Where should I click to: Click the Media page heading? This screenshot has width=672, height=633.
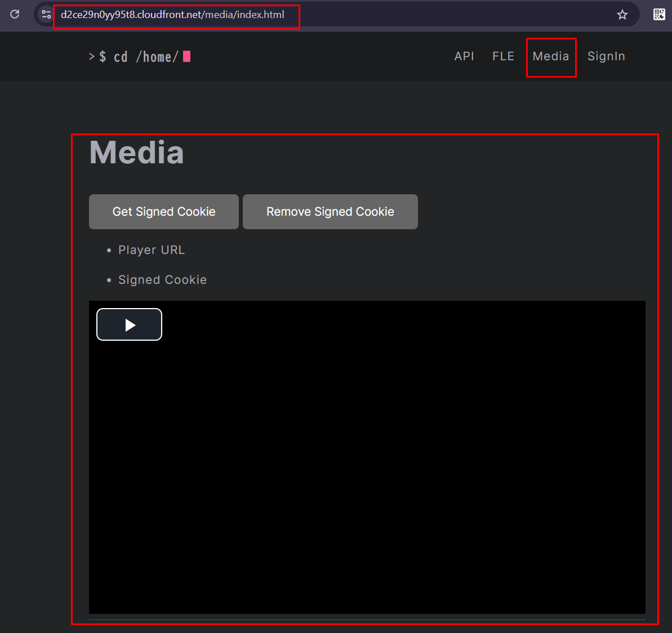tap(137, 153)
